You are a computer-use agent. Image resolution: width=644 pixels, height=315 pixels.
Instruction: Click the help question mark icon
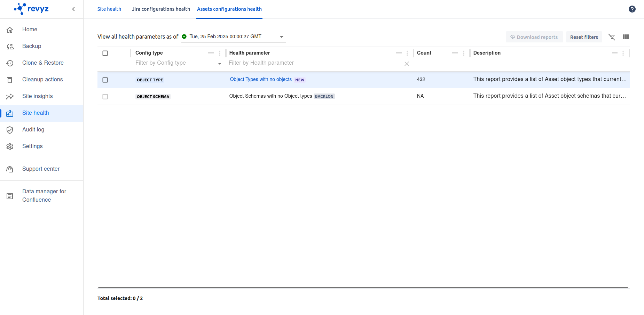[x=632, y=9]
